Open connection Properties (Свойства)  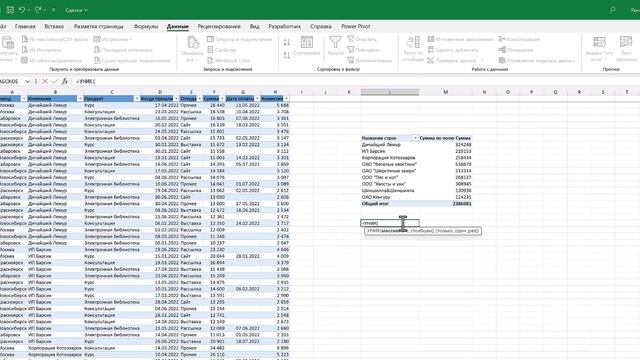pyautogui.click(x=222, y=50)
